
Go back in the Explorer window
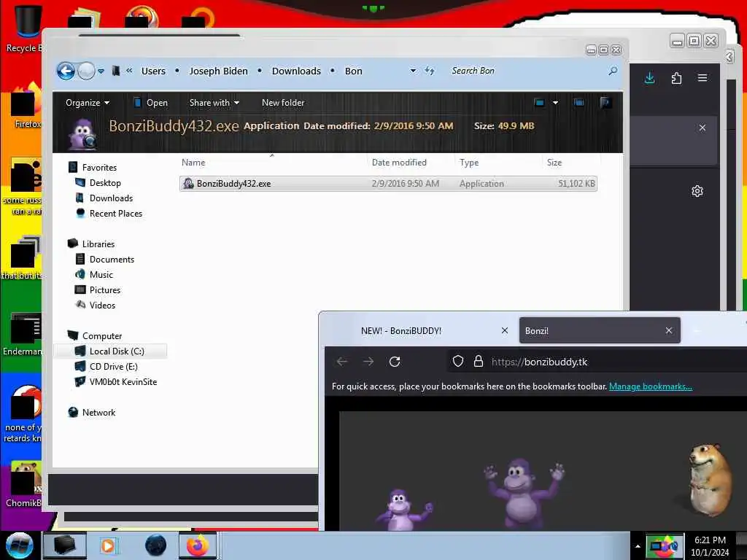click(x=66, y=71)
